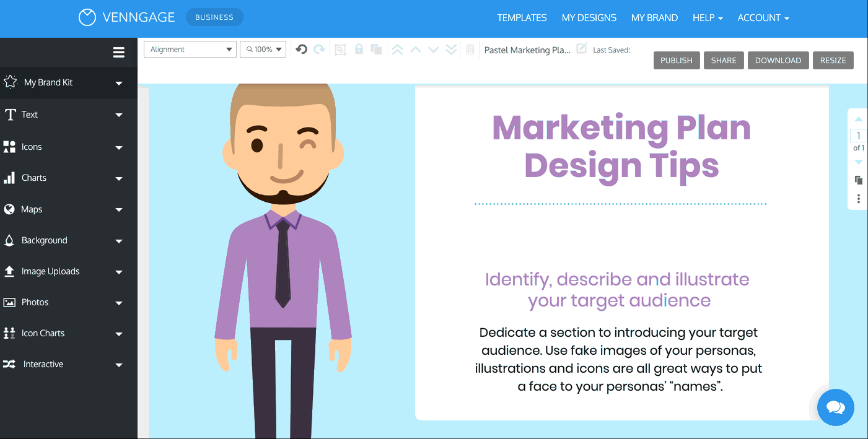
Task: Open the Account menu
Action: 763,18
